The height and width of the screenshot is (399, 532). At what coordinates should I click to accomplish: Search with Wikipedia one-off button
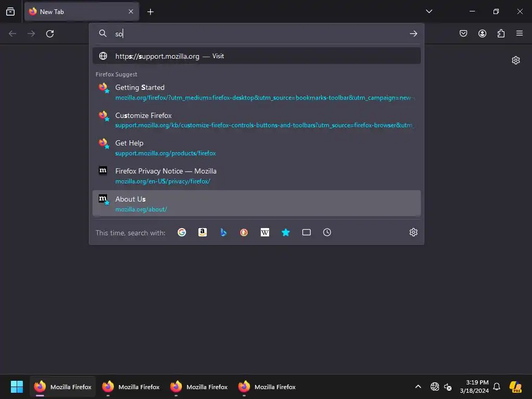[x=264, y=232]
